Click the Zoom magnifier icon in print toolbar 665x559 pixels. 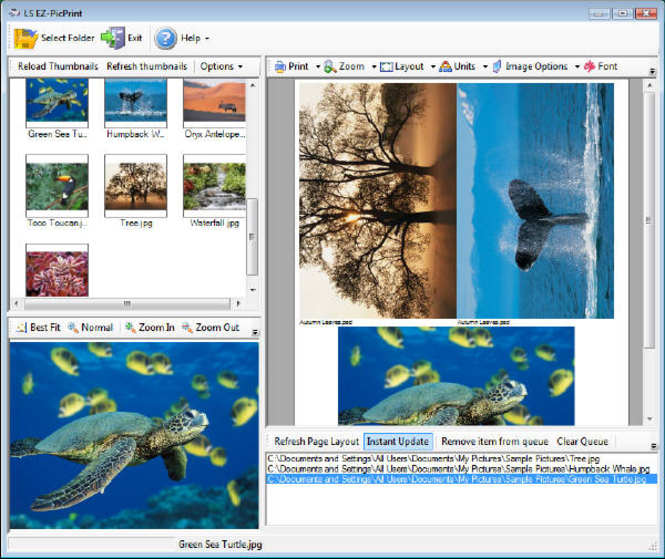click(x=330, y=67)
